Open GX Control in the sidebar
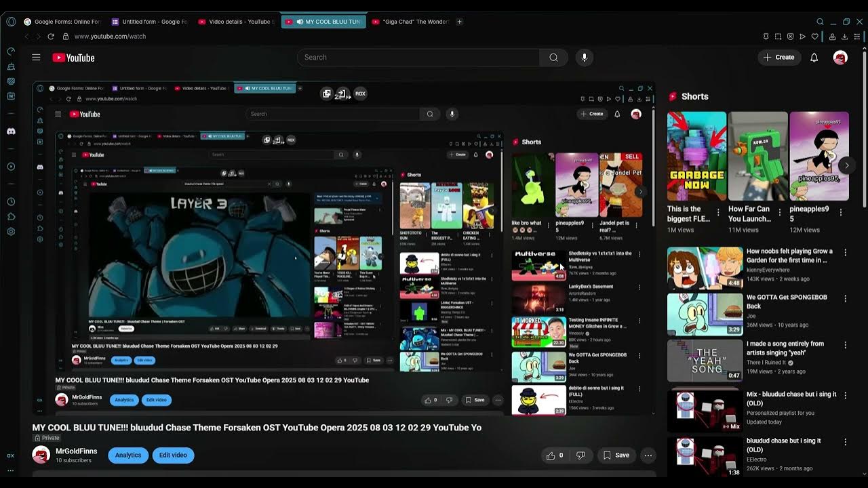Image resolution: width=868 pixels, height=488 pixels. click(11, 52)
